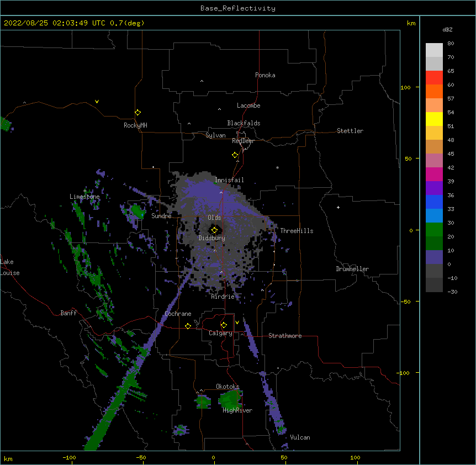
Task: Click the Olds town label
Action: click(x=214, y=218)
